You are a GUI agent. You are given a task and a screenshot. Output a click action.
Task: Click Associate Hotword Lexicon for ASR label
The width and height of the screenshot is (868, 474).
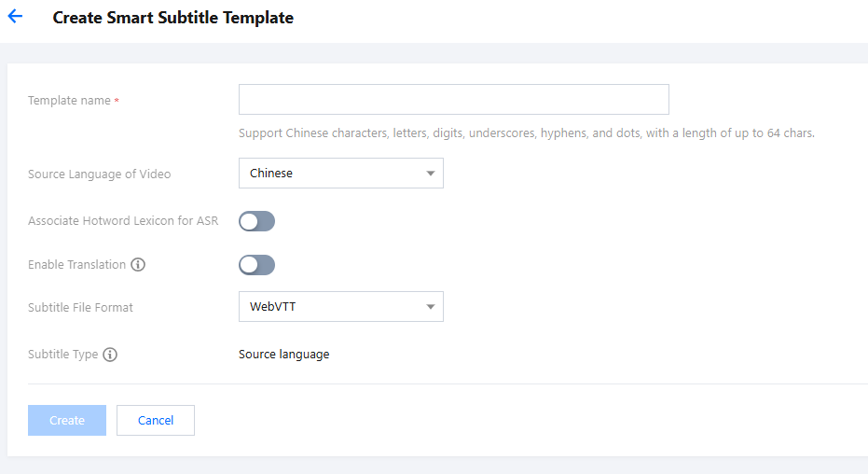tap(123, 221)
